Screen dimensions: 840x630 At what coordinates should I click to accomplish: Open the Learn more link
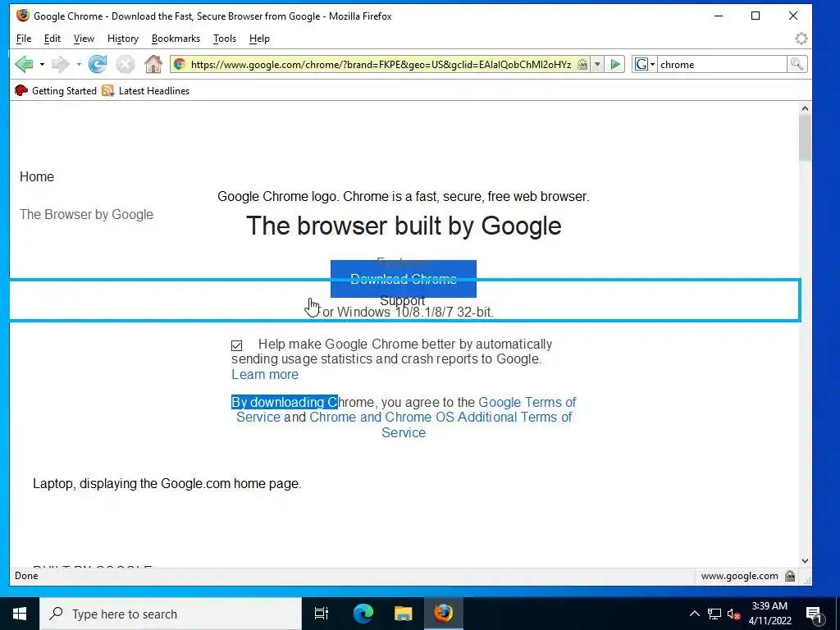click(265, 374)
